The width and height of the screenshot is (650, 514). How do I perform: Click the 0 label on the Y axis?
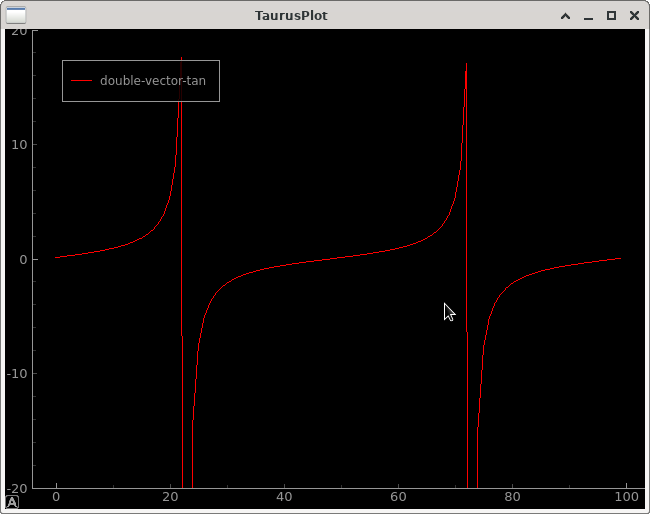click(22, 260)
